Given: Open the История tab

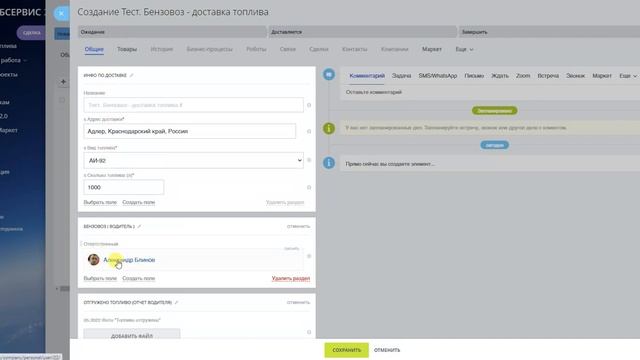Looking at the screenshot, I should [x=162, y=49].
